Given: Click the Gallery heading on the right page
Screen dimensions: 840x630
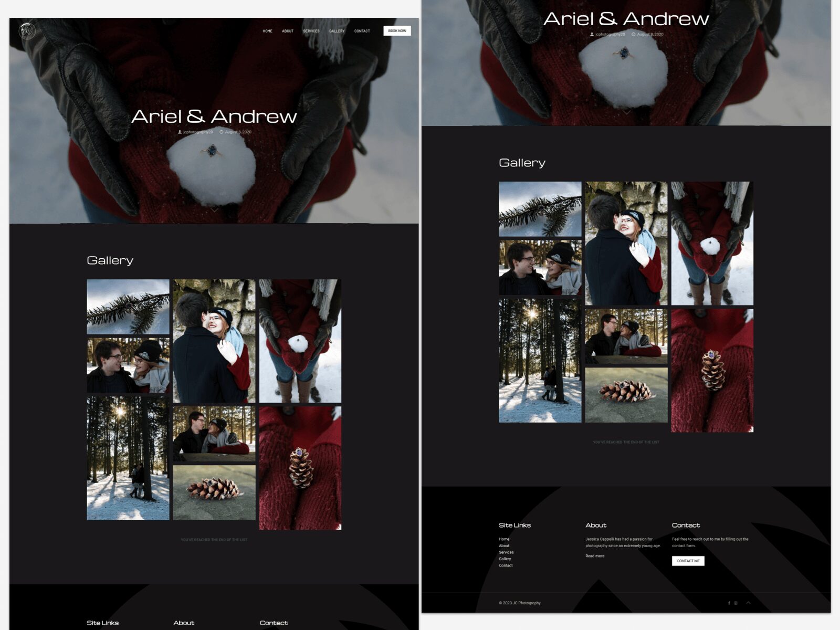Looking at the screenshot, I should pyautogui.click(x=522, y=163).
